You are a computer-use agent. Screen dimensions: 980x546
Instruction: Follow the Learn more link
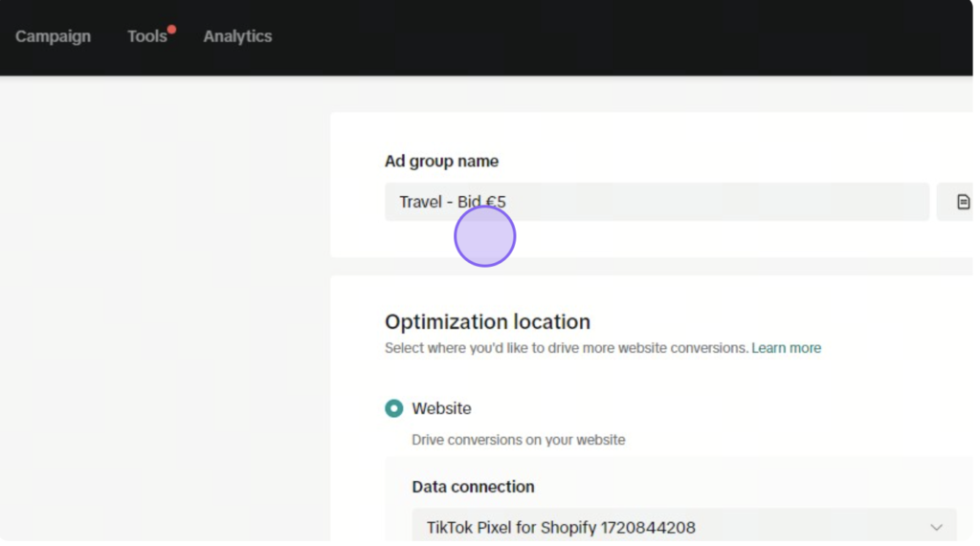tap(786, 348)
